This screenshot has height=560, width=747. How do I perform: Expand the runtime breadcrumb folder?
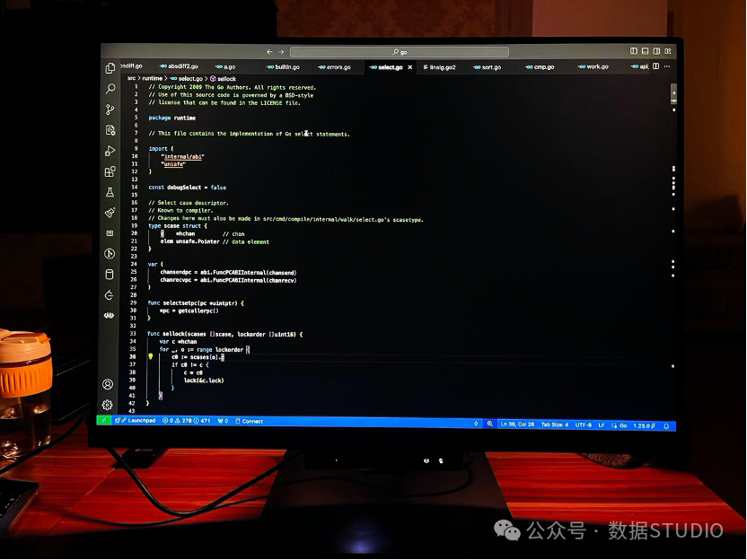tap(152, 78)
